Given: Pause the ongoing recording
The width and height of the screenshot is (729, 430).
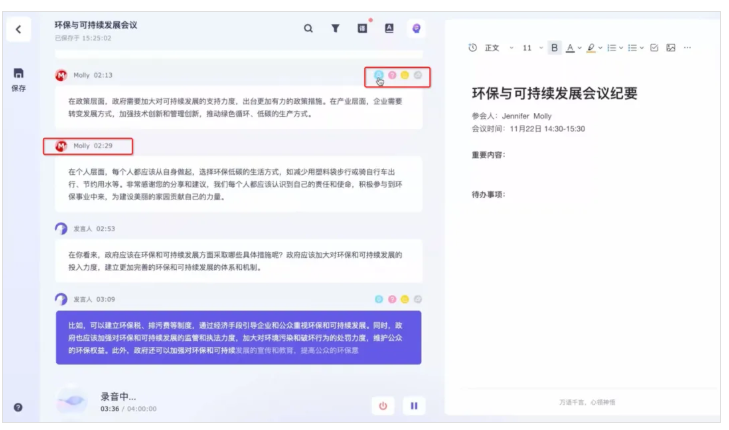Looking at the screenshot, I should (413, 405).
